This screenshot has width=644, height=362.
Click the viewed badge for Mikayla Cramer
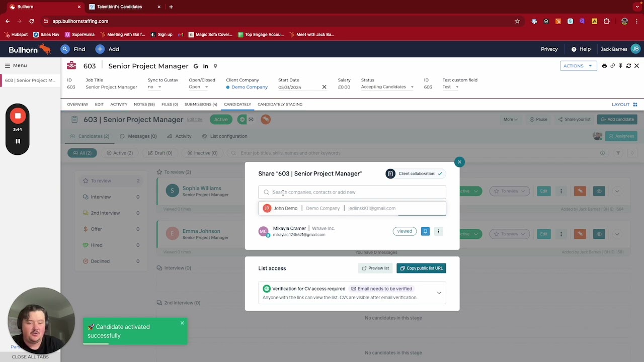[405, 231]
